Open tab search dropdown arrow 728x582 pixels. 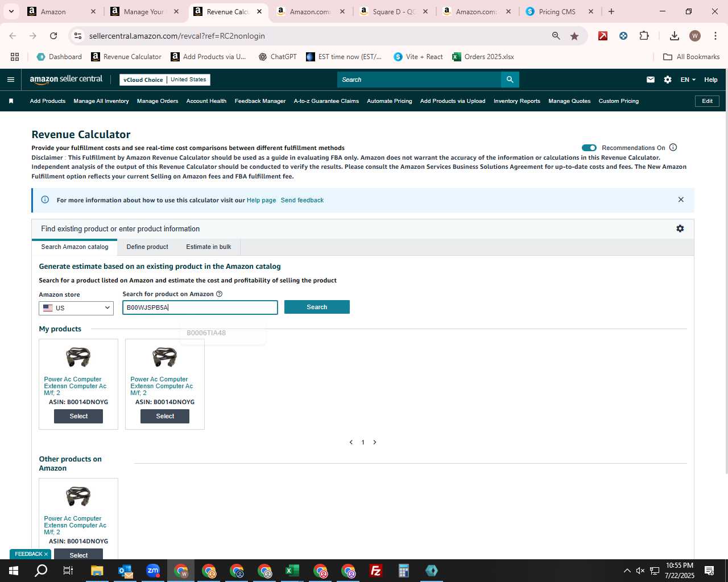[x=11, y=11]
